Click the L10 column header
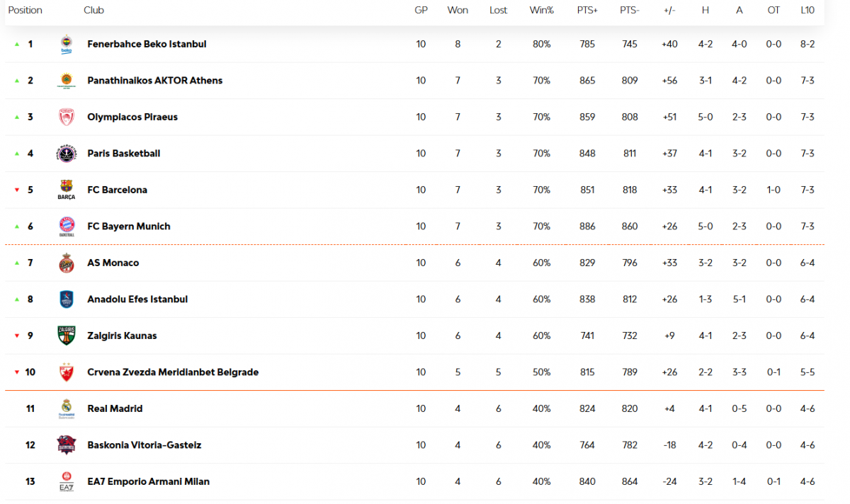 tap(807, 11)
